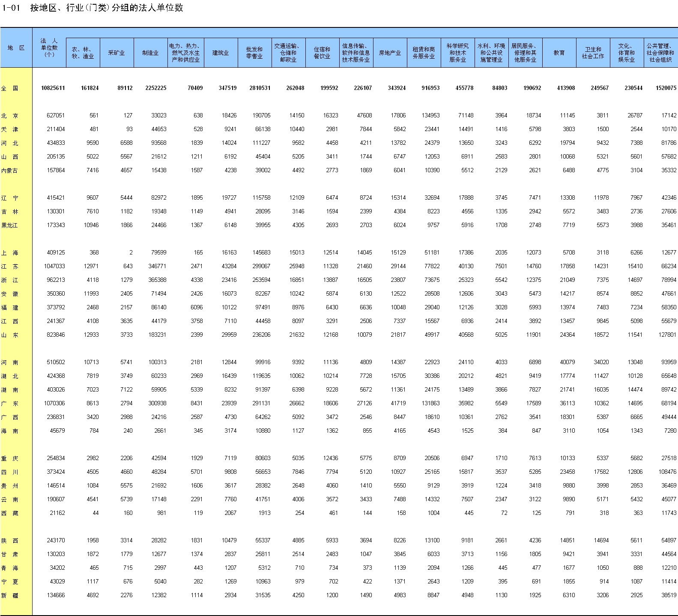678x616 pixels.
Task: Click the '云南' row label
Action: tap(9, 499)
